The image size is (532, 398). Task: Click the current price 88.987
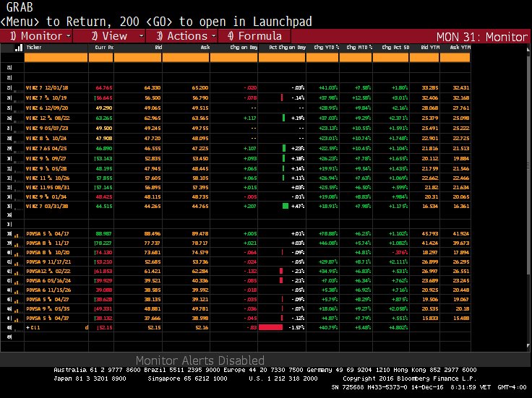[x=104, y=233]
